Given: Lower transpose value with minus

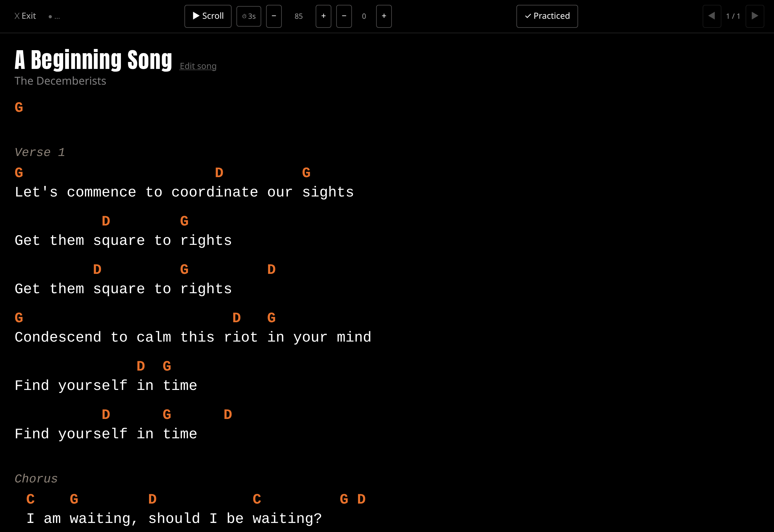Looking at the screenshot, I should [344, 16].
